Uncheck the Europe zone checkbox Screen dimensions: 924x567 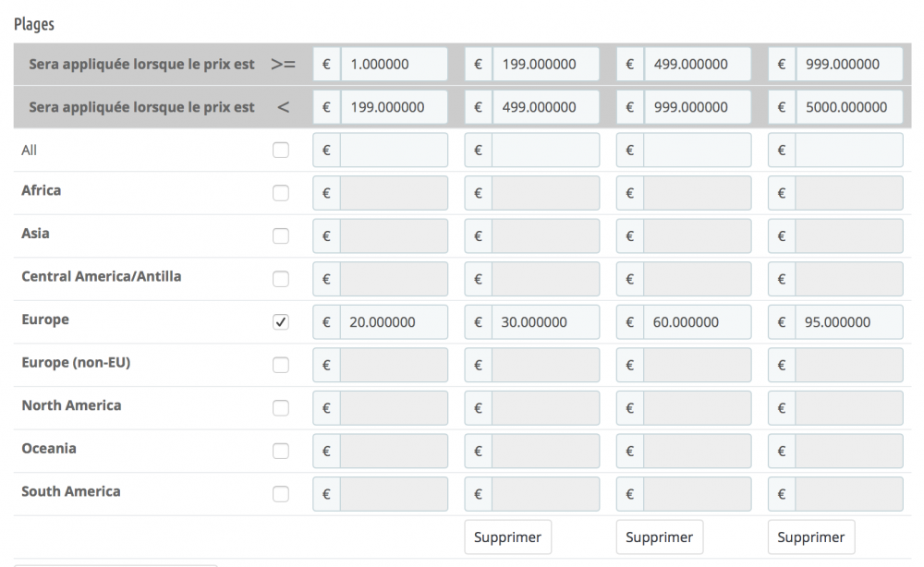[x=281, y=322]
